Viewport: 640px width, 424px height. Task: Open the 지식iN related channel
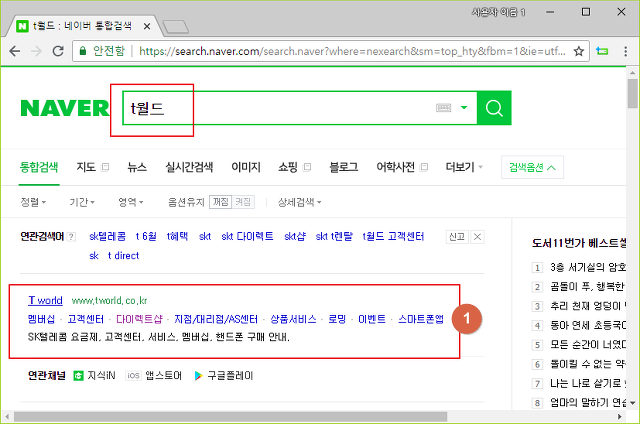click(x=94, y=375)
